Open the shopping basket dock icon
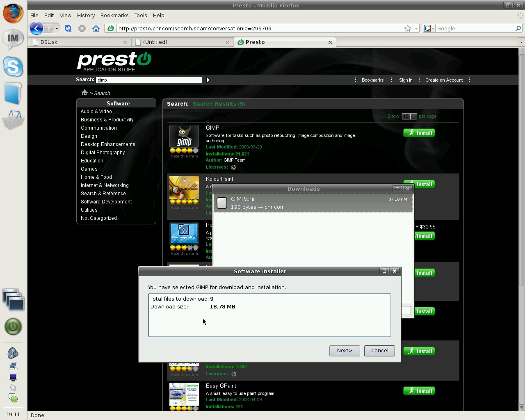 coord(13,120)
